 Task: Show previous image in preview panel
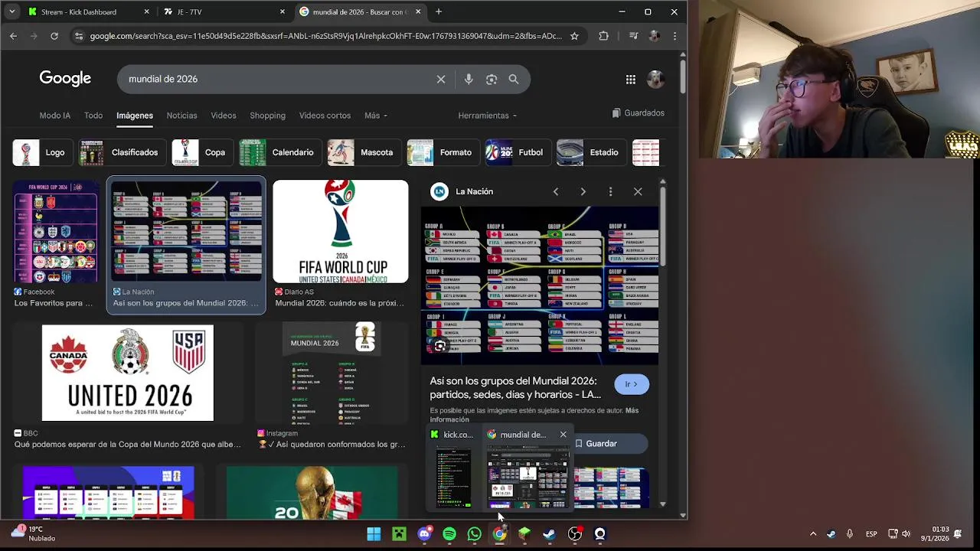pos(556,191)
